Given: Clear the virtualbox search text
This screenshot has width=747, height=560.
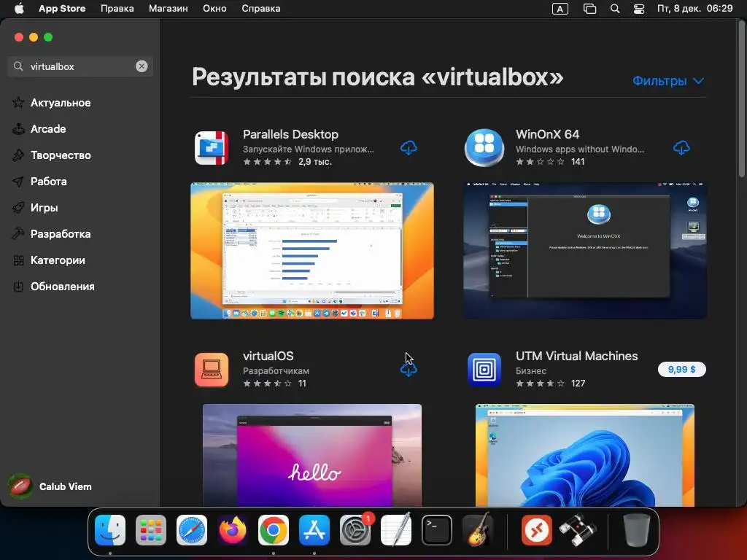Looking at the screenshot, I should pos(142,66).
